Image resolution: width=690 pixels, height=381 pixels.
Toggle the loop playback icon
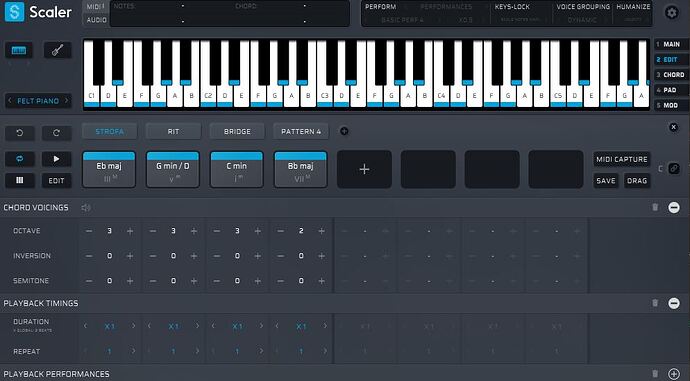[x=19, y=159]
